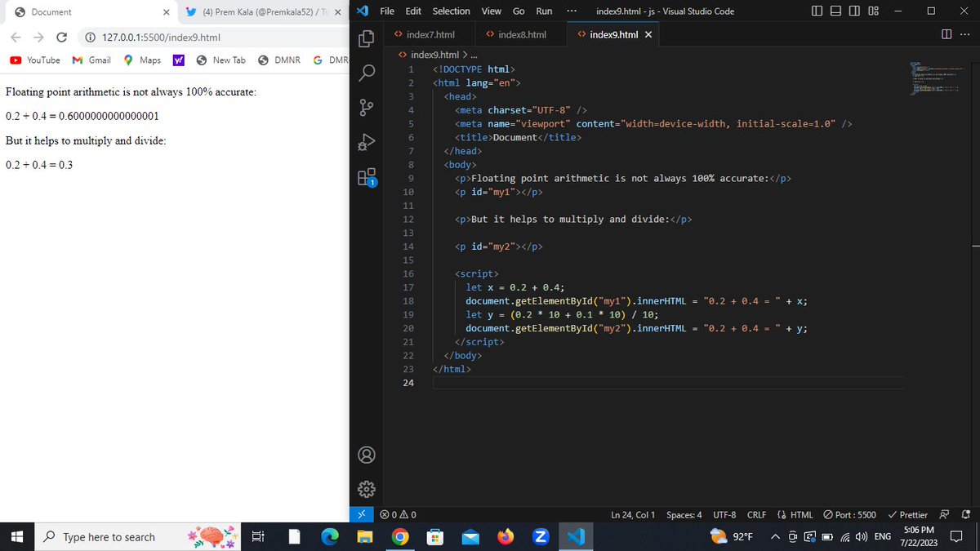This screenshot has width=980, height=551.
Task: Open the YouTube bookmark
Action: (36, 60)
